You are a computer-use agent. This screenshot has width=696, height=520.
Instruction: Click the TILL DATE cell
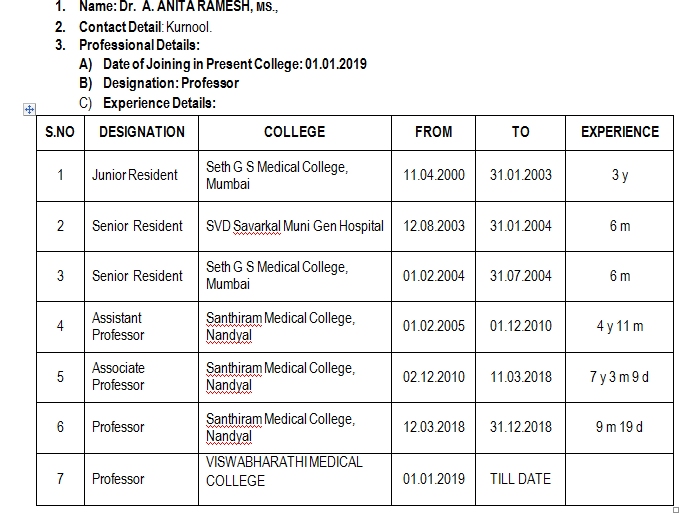click(520, 479)
